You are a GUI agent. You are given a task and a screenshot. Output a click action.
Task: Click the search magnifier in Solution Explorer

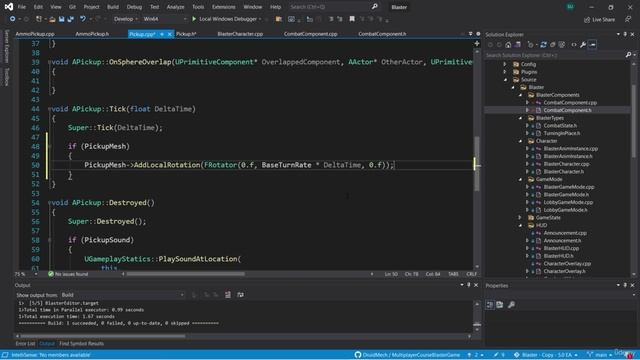pos(628,55)
